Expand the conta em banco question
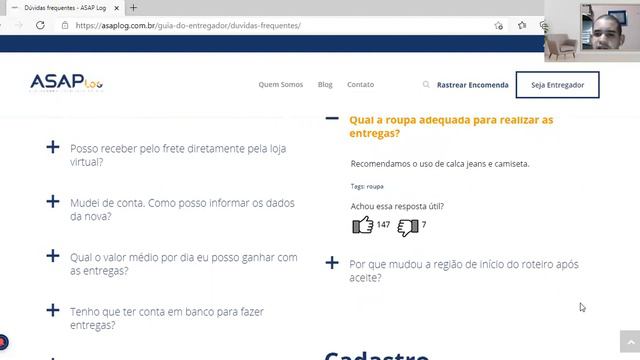Image resolution: width=640 pixels, height=360 pixels. [53, 310]
